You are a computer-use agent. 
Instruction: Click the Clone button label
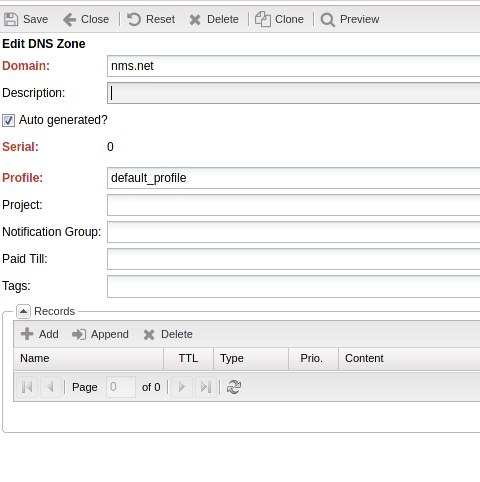tap(289, 19)
